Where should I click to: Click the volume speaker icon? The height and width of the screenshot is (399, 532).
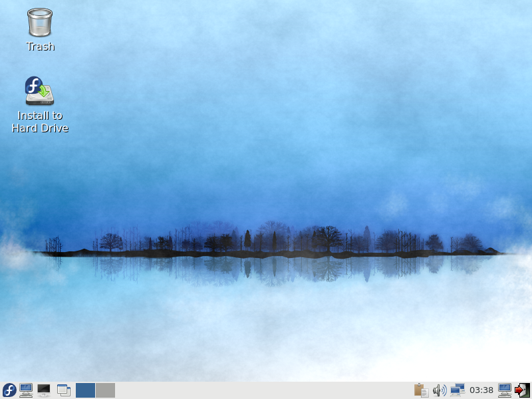pyautogui.click(x=439, y=390)
